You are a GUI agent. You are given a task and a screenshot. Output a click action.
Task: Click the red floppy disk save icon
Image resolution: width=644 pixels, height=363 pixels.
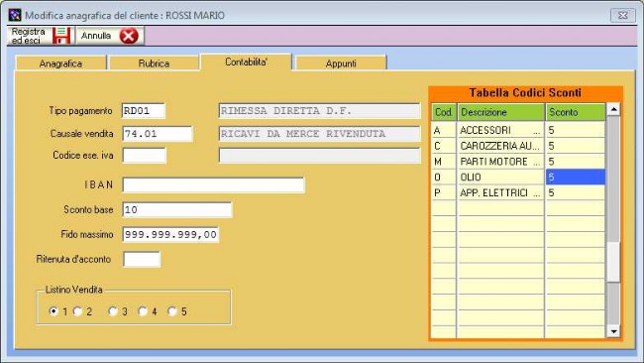[61, 36]
